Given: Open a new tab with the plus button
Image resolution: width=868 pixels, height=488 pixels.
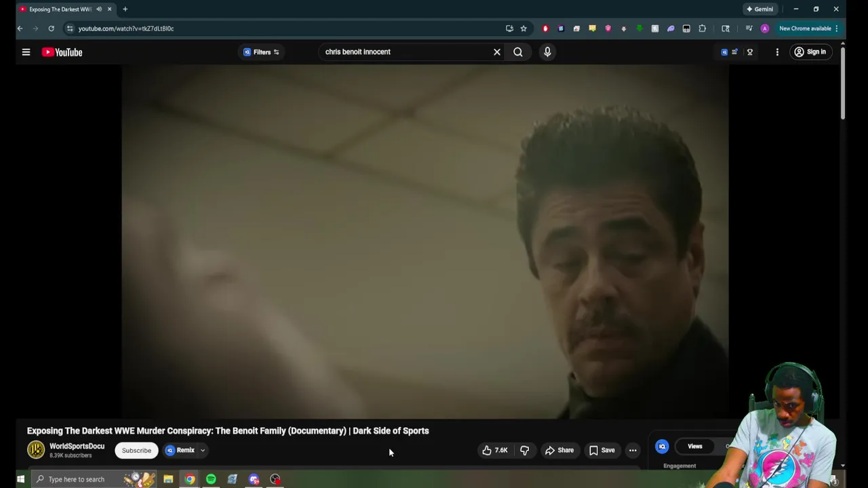Looking at the screenshot, I should 125,9.
